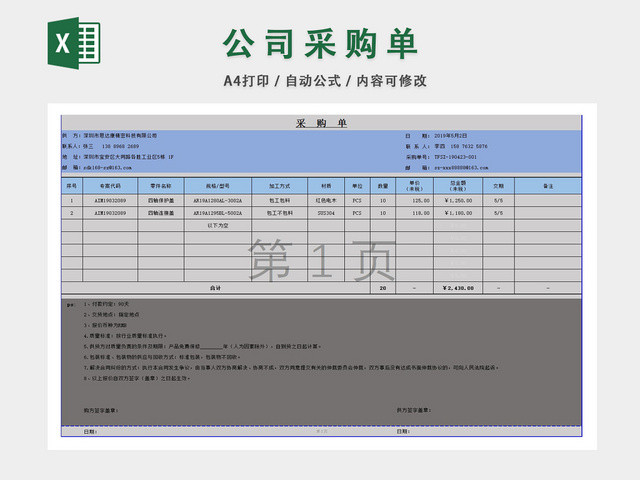Click note 7 about dispute resolution
Image resolution: width=640 pixels, height=480 pixels.
(291, 368)
